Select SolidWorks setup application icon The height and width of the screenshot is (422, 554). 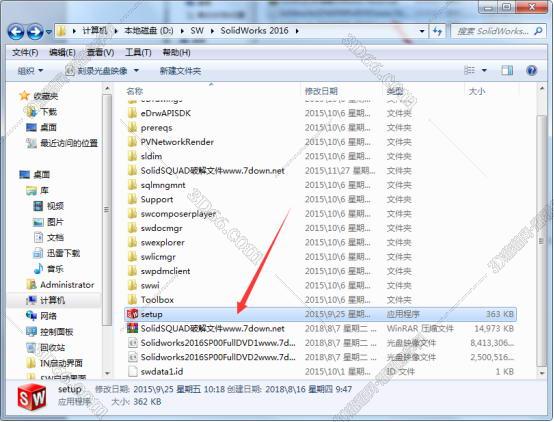[x=132, y=314]
